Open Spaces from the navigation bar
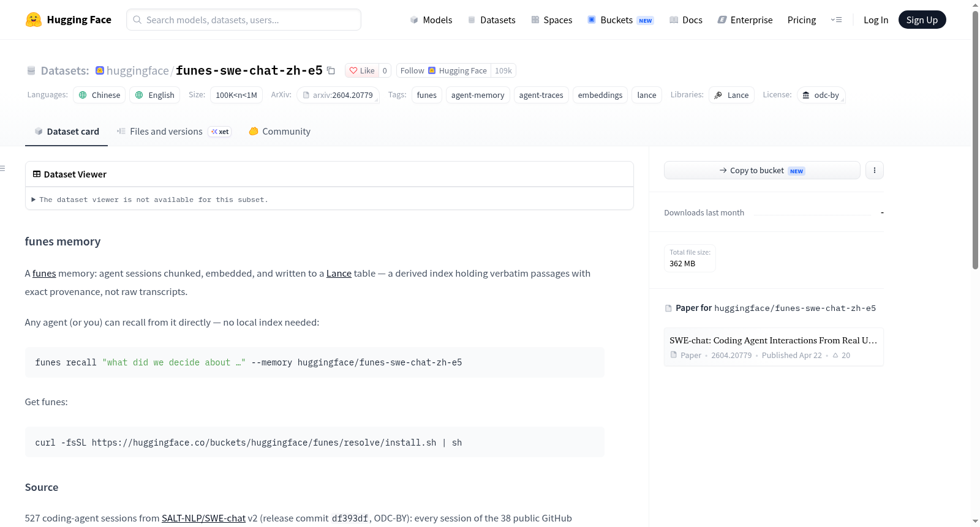Viewport: 980px width, 527px height. point(552,20)
